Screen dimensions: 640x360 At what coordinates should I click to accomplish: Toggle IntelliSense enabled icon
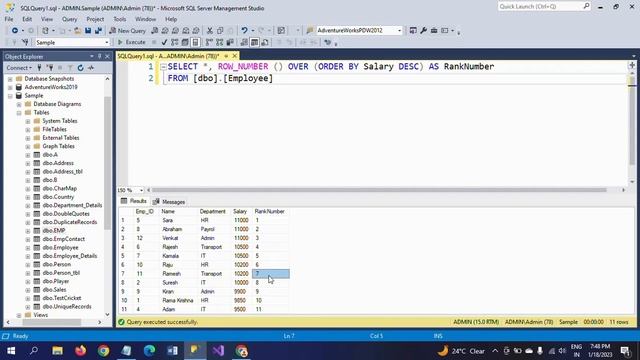coord(196,42)
